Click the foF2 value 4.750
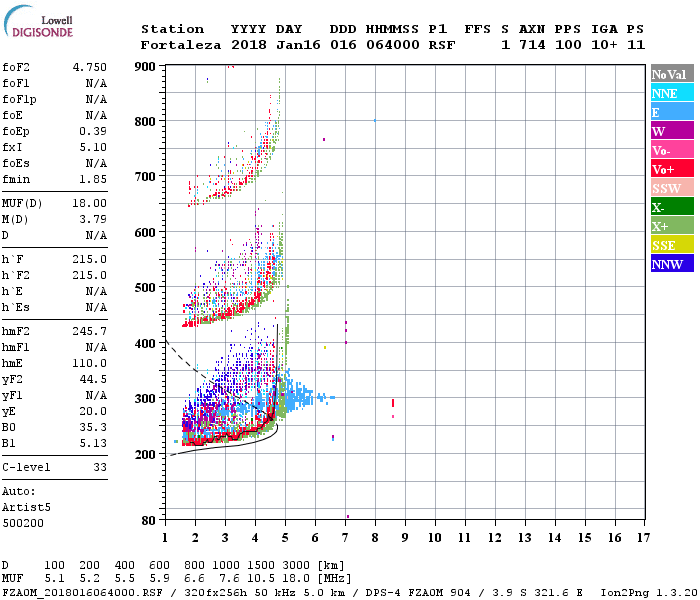The image size is (700, 600). (x=90, y=67)
